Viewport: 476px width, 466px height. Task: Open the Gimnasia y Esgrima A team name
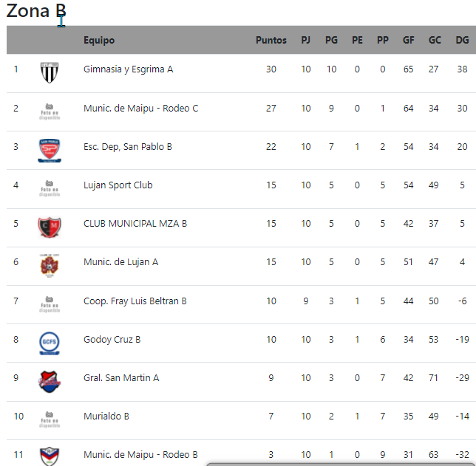pyautogui.click(x=128, y=69)
